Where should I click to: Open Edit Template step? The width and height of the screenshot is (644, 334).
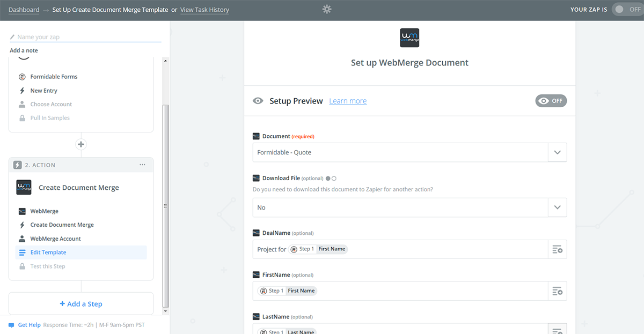[81, 253]
